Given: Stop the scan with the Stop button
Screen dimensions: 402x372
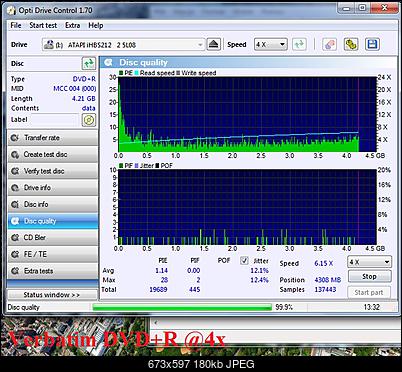Looking at the screenshot, I should coord(369,276).
